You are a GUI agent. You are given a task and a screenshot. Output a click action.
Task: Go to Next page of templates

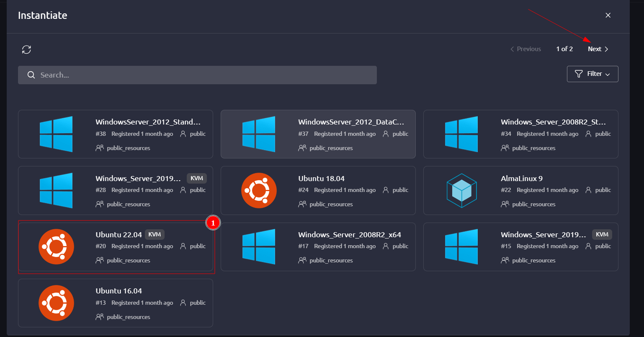click(598, 49)
